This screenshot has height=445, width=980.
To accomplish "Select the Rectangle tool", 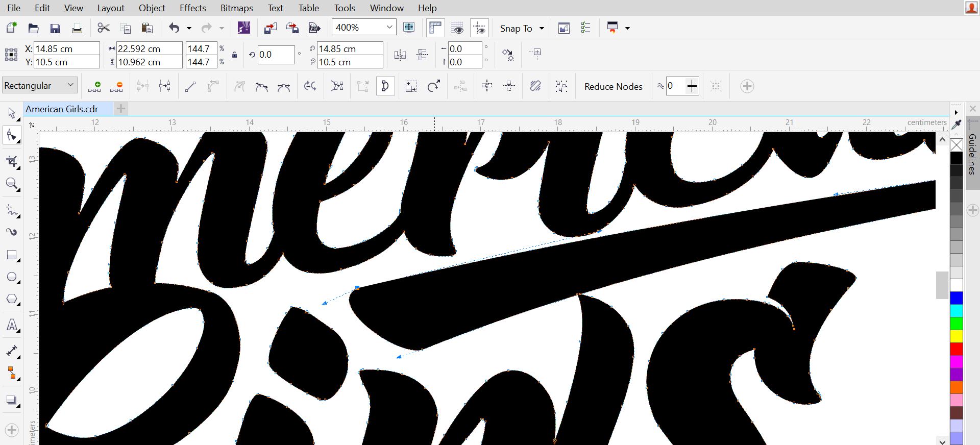I will 12,255.
